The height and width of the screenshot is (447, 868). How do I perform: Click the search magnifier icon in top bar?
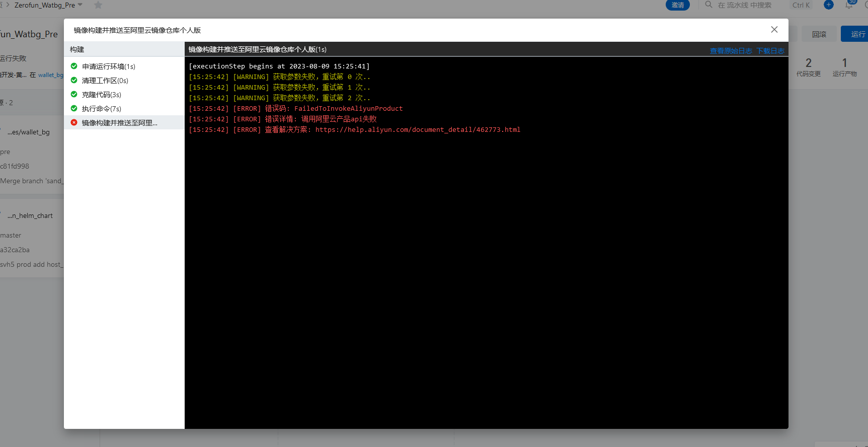708,5
